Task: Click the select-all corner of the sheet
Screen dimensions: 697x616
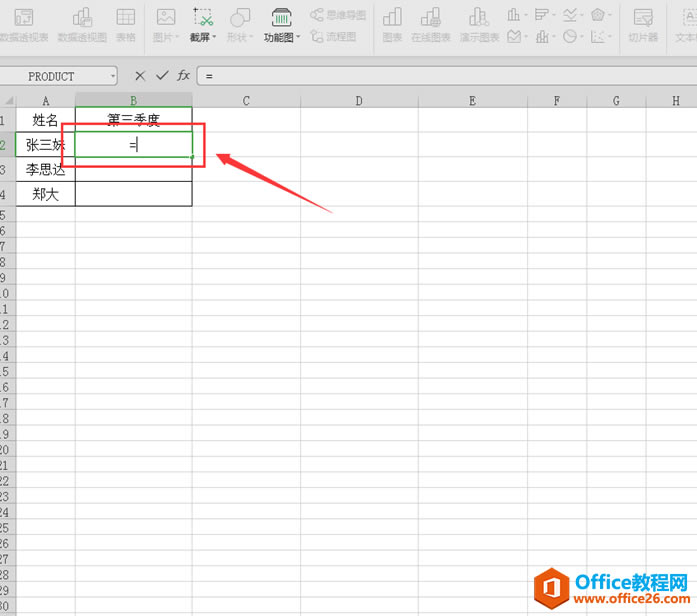Action: 8,100
